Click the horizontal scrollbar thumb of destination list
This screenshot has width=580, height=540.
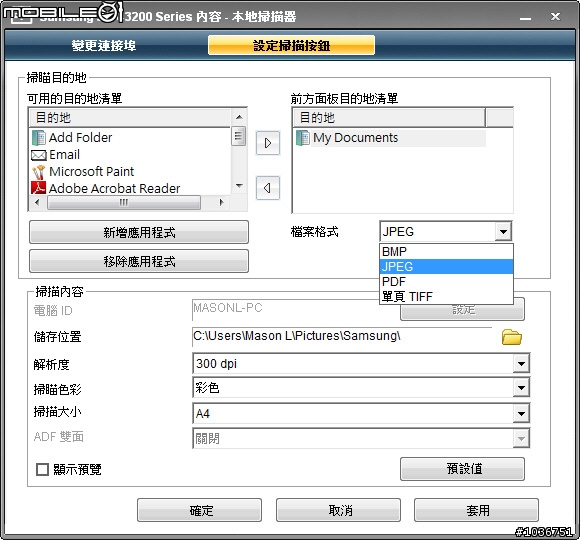124,202
